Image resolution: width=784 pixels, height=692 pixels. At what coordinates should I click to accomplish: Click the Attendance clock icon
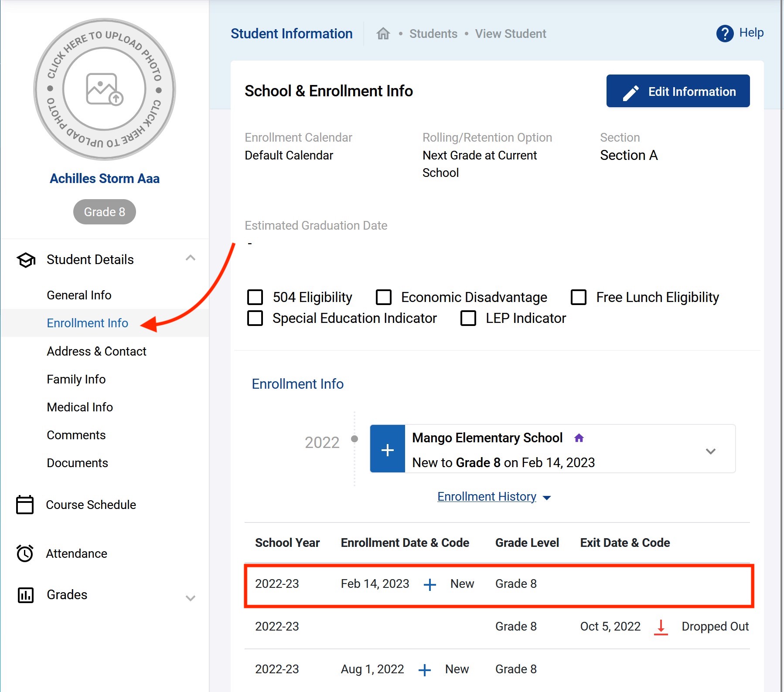point(25,553)
